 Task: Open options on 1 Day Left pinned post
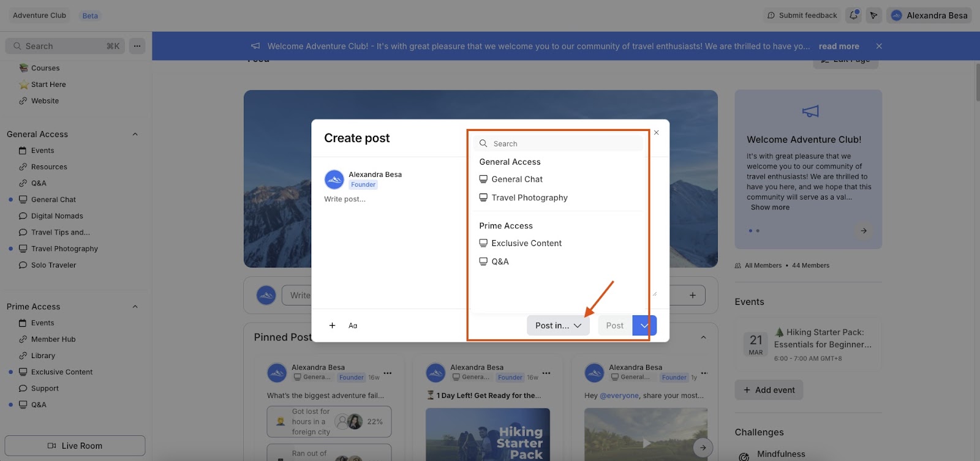[546, 373]
